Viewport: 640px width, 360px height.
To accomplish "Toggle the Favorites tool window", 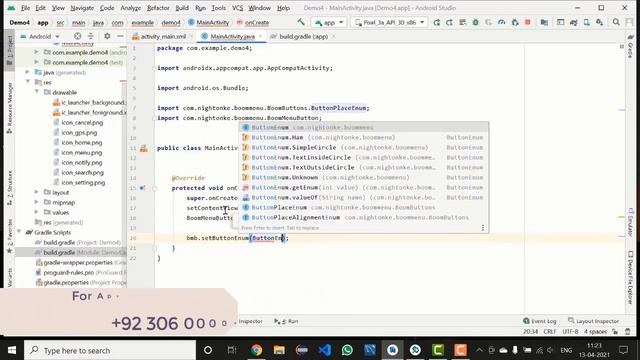I will click(x=9, y=237).
